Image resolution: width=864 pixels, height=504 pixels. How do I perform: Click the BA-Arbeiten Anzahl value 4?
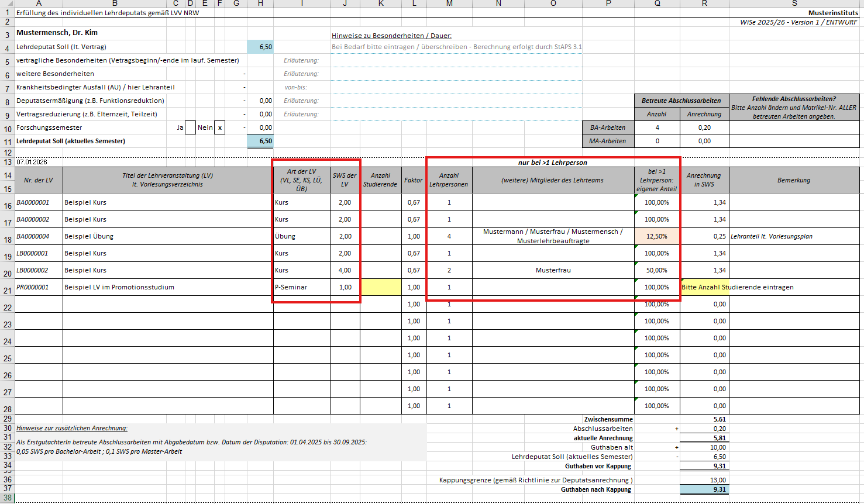[x=657, y=127]
